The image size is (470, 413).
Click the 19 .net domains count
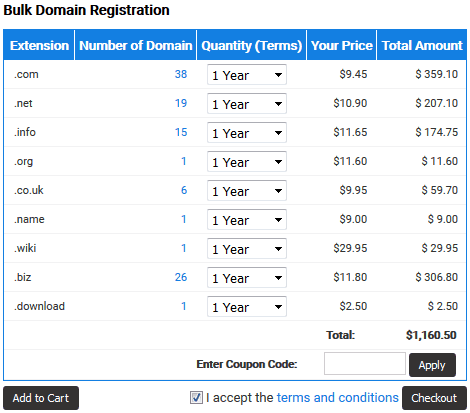(181, 103)
